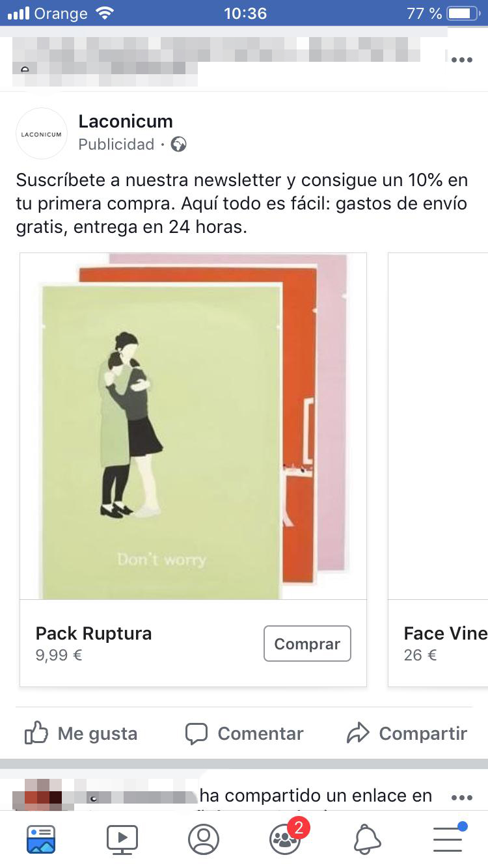Open the three-dot options of shared-link post
The image size is (488, 868).
point(461,797)
